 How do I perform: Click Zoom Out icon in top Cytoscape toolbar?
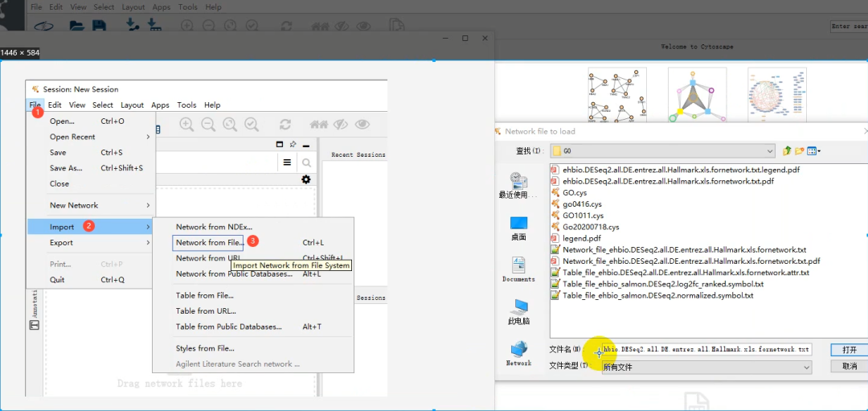(208, 26)
